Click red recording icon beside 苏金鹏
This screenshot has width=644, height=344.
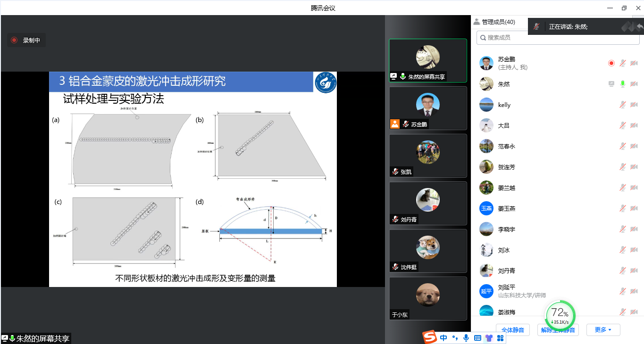[x=611, y=63]
